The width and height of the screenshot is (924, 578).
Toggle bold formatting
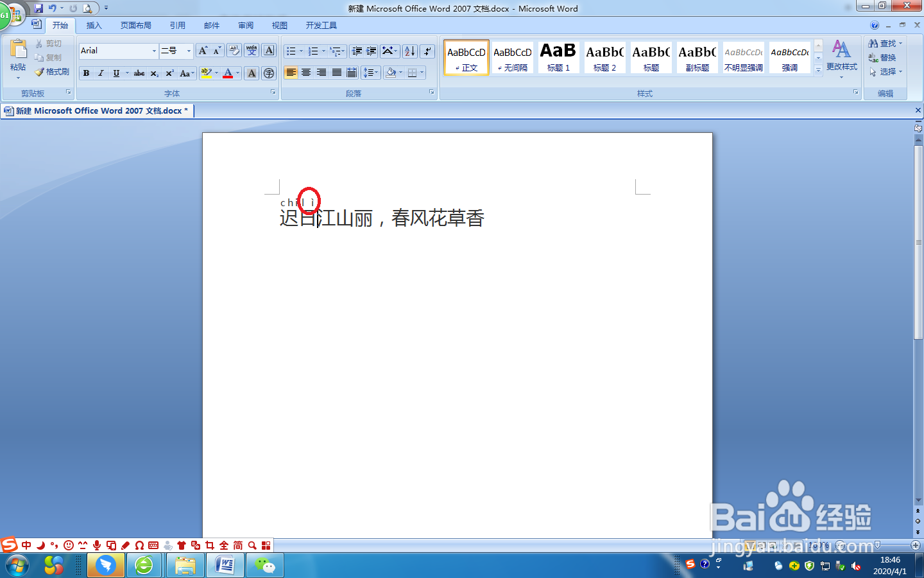pyautogui.click(x=86, y=73)
